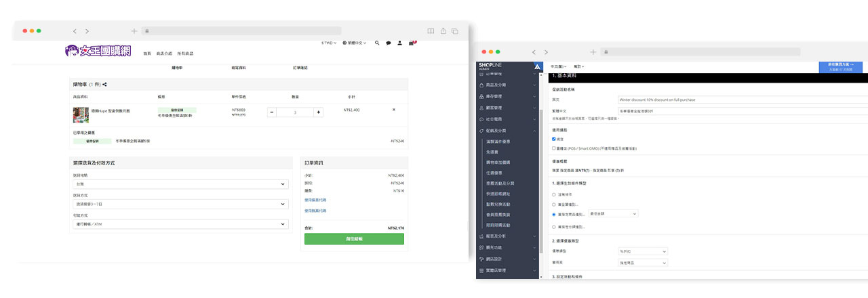
Task: Open the account profile icon in store header
Action: tap(400, 43)
